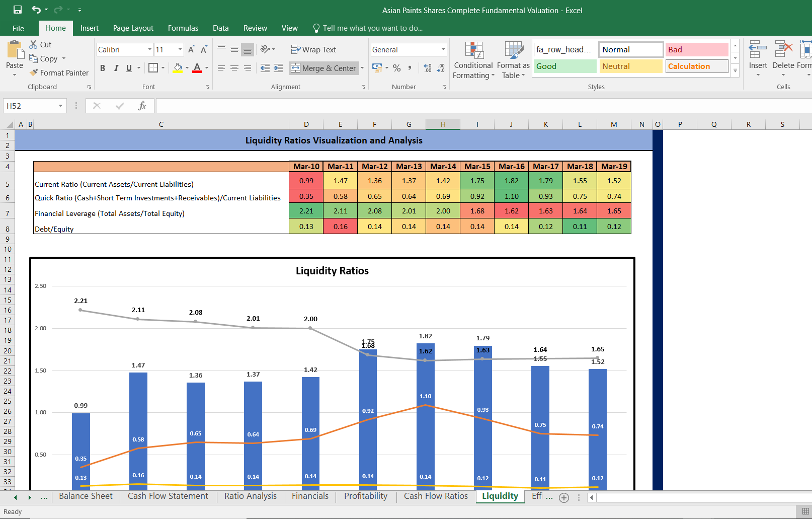The width and height of the screenshot is (812, 519).
Task: Apply Fill Color bucket icon
Action: [x=178, y=68]
